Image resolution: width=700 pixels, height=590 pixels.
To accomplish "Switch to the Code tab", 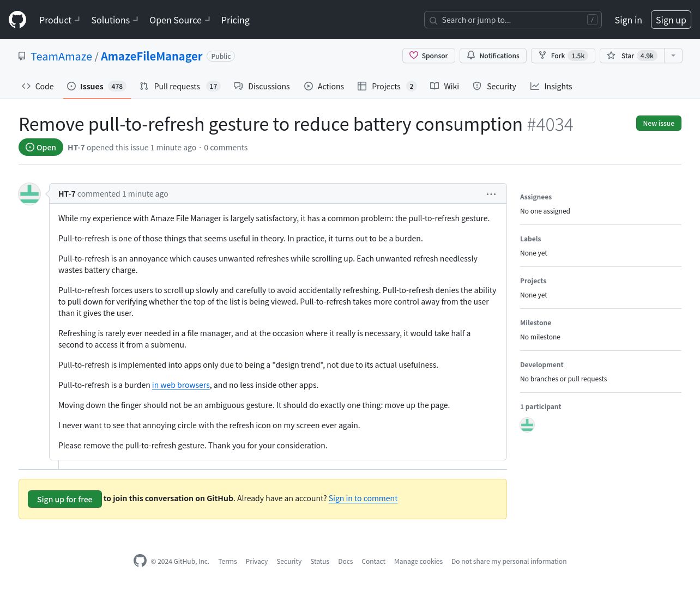I will click(38, 86).
